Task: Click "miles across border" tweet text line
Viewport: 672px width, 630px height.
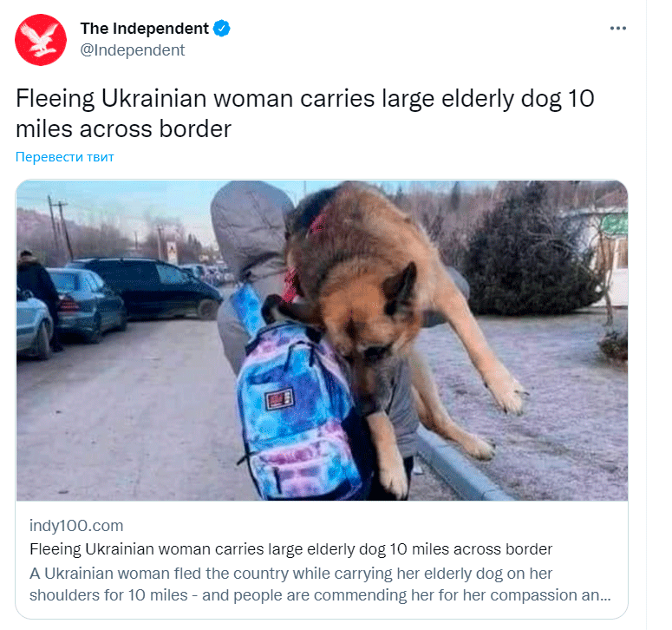Action: (123, 128)
